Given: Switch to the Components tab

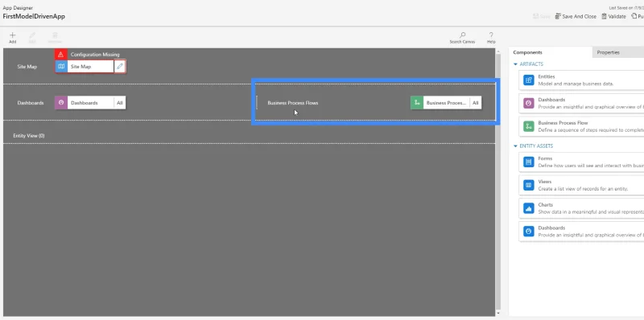Looking at the screenshot, I should 551,52.
